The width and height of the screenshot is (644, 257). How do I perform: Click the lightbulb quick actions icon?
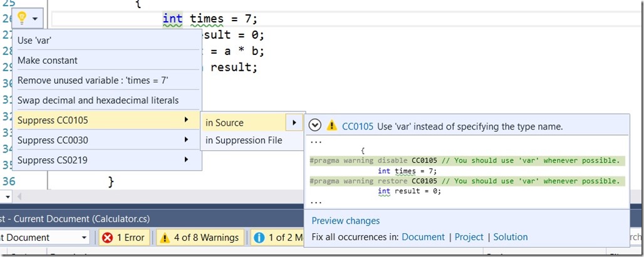pyautogui.click(x=22, y=18)
